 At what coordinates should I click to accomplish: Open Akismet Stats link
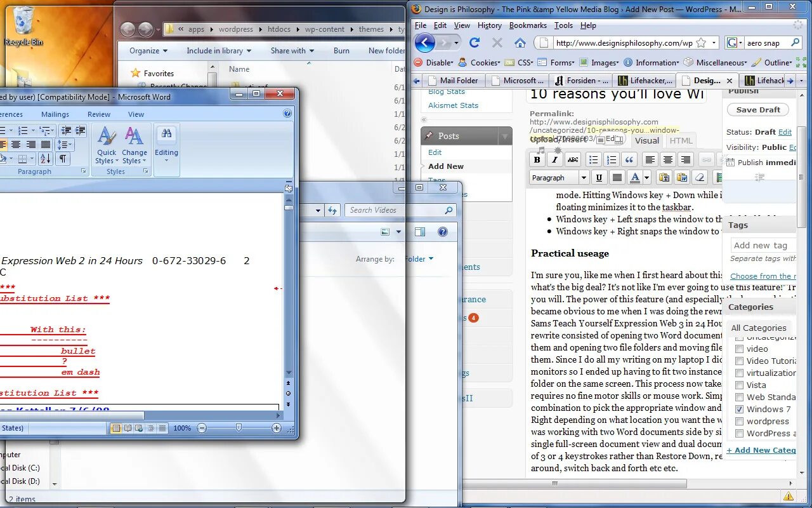point(453,105)
